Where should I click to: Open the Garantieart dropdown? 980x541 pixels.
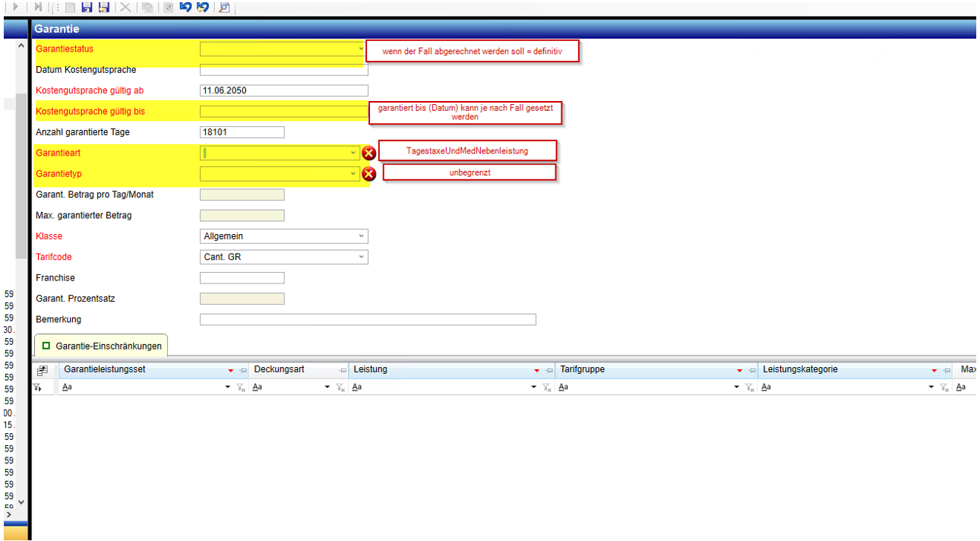[353, 153]
